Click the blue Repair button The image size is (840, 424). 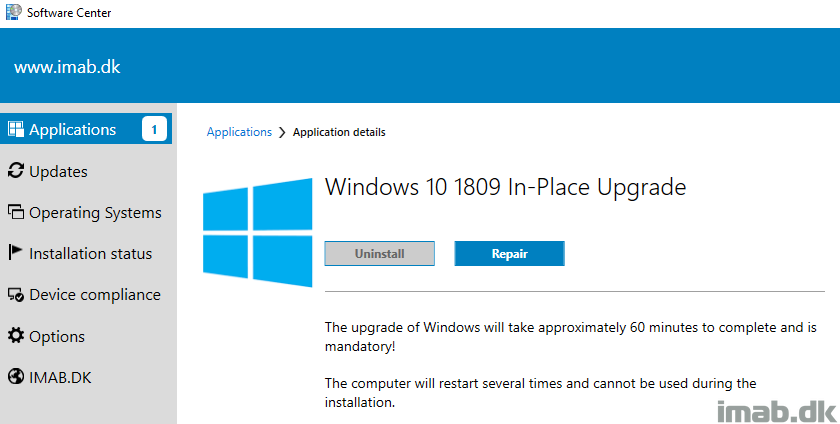click(x=509, y=254)
